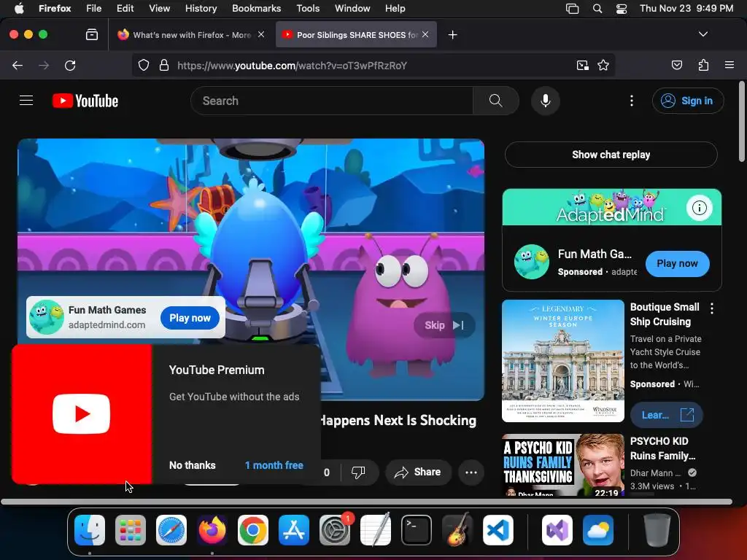Start voice search with microphone icon

[x=546, y=101]
